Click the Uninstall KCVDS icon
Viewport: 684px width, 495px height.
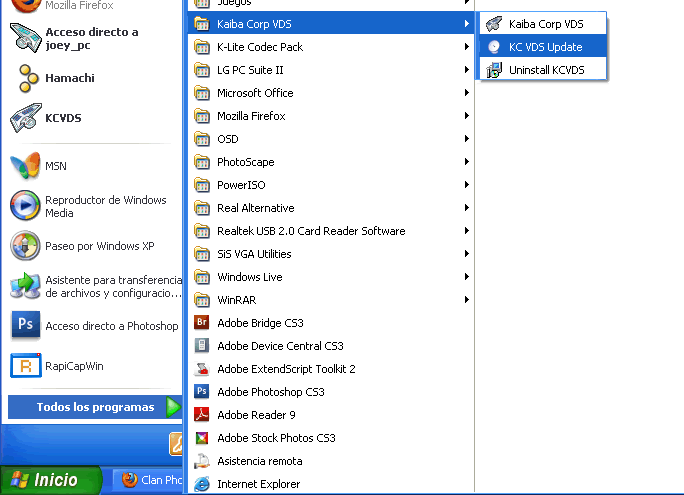click(494, 70)
